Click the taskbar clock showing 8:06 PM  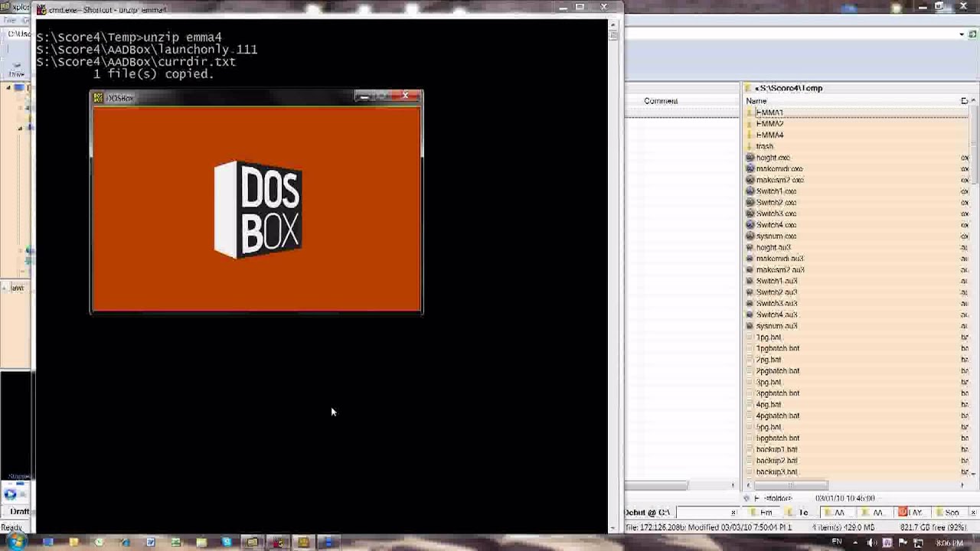(x=949, y=543)
